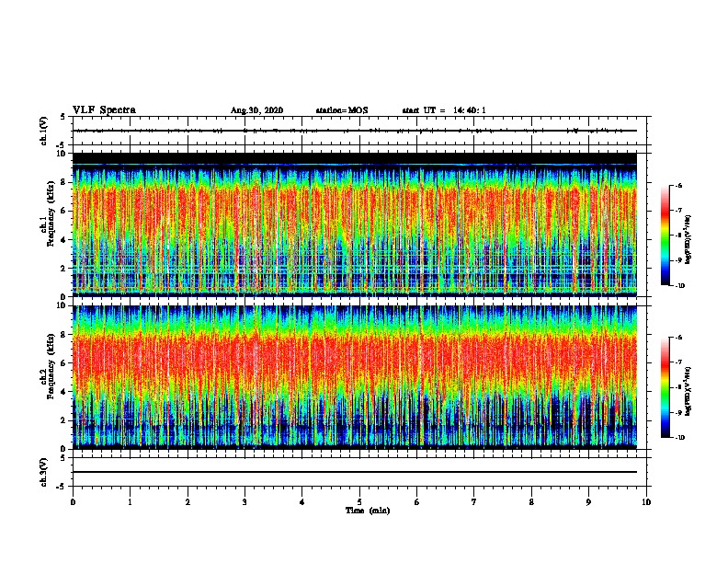Click the "ch.3(V)" axis label
The width and height of the screenshot is (728, 563).
(x=43, y=472)
